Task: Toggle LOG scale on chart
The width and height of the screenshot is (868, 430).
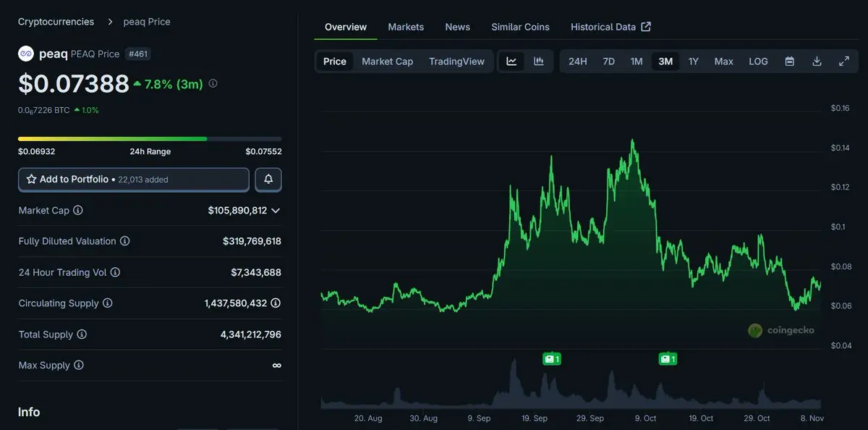Action: 758,62
